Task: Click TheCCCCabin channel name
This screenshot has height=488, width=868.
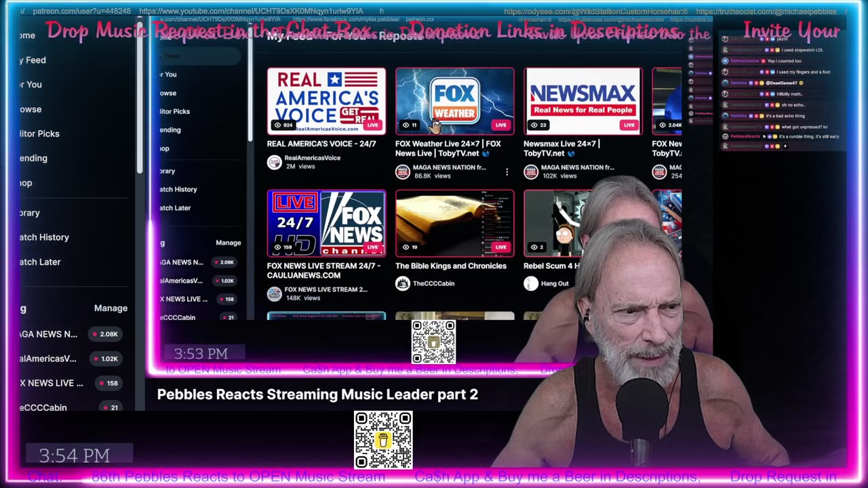Action: point(433,283)
